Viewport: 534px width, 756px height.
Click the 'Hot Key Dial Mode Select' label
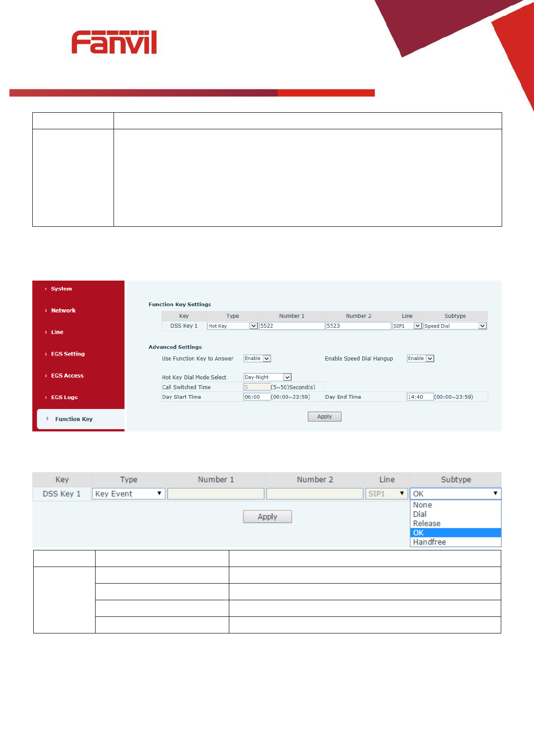(x=194, y=378)
